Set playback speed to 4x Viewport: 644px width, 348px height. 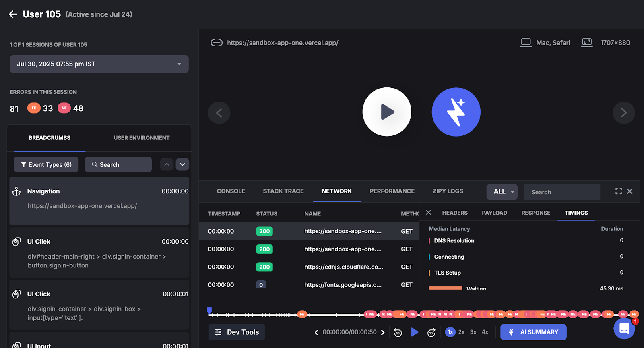(485, 332)
